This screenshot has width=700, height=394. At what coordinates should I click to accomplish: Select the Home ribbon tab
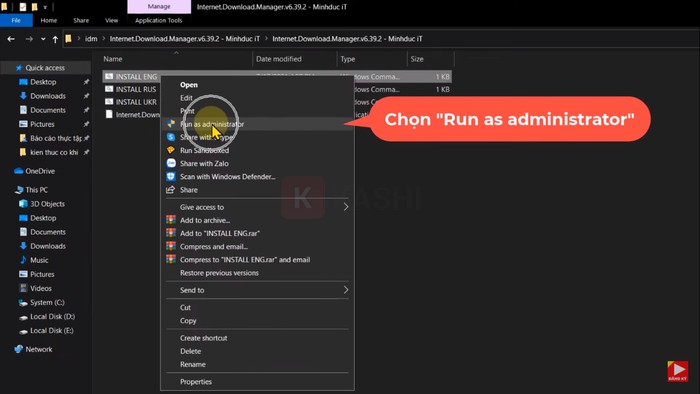49,20
